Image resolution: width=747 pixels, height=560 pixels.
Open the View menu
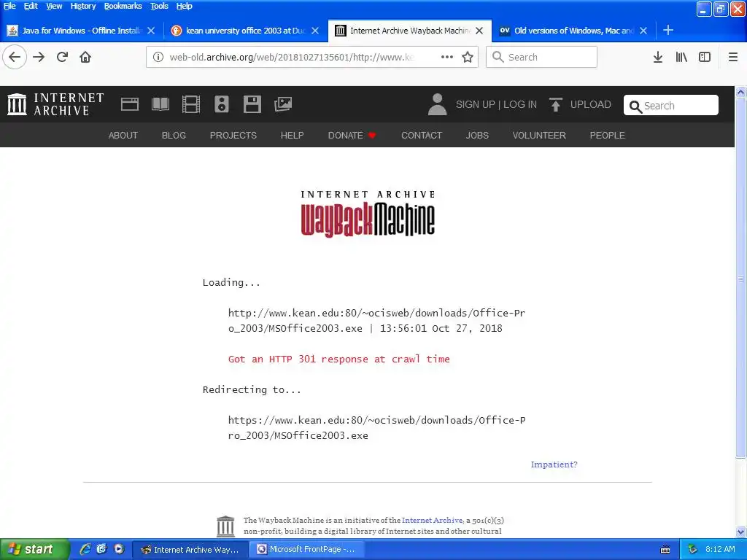(x=54, y=6)
